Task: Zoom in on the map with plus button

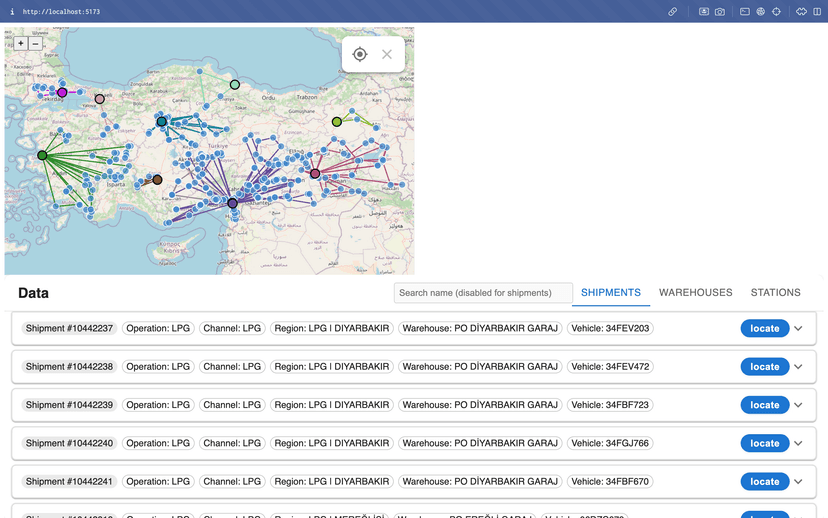Action: (x=21, y=44)
